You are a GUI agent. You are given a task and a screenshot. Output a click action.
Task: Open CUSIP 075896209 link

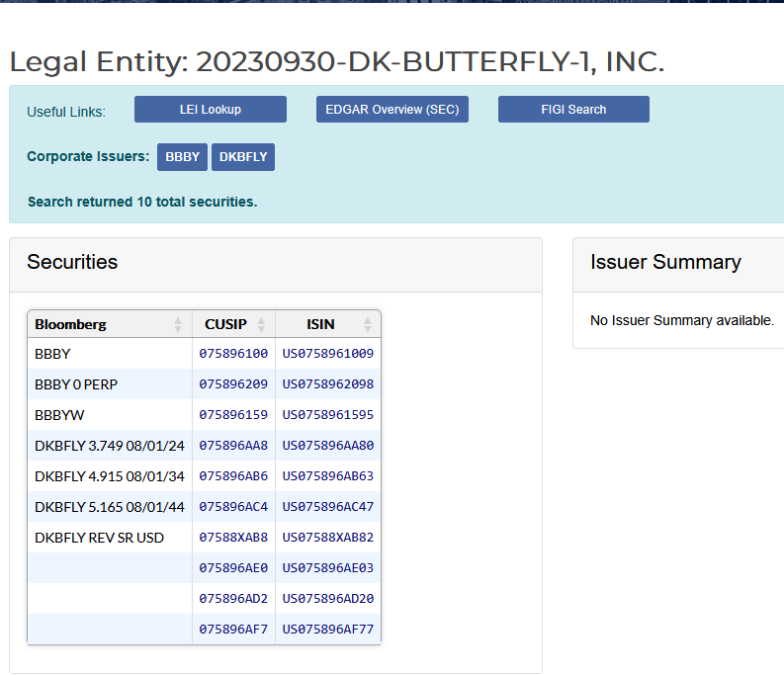click(x=233, y=384)
